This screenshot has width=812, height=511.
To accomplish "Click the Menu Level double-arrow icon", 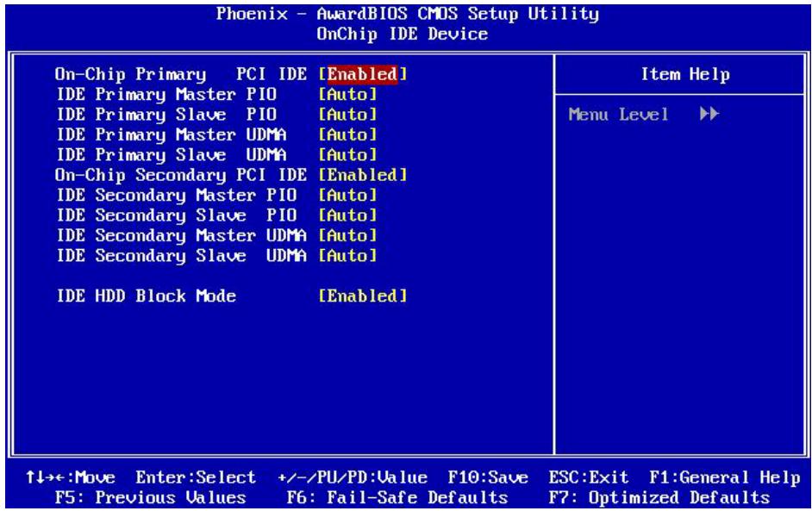I will click(709, 114).
